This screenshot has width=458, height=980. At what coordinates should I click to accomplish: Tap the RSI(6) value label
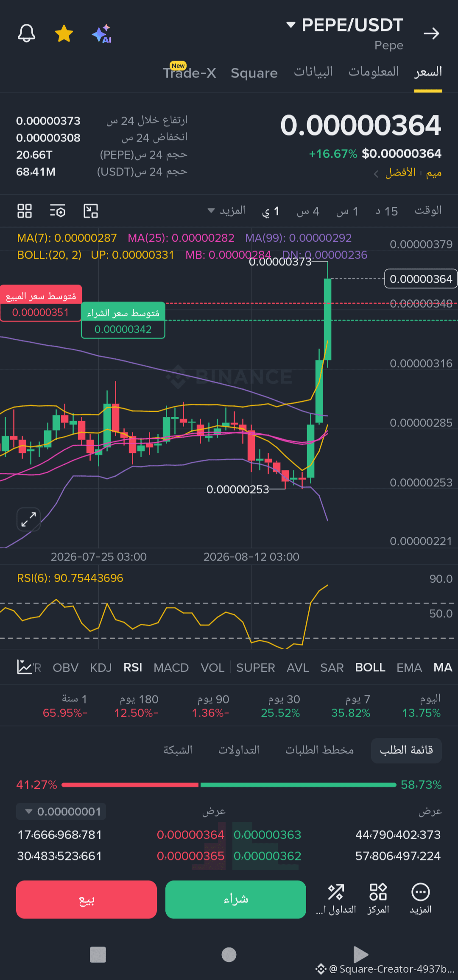70,578
